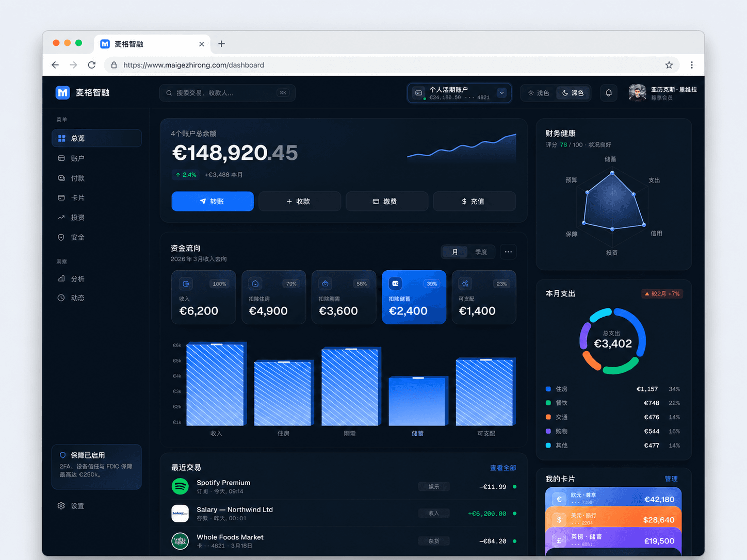
Task: Select the 收入 €6,200 card
Action: click(204, 297)
